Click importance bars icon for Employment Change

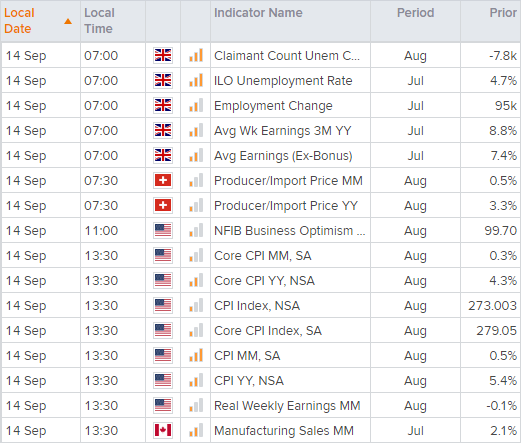tap(196, 105)
